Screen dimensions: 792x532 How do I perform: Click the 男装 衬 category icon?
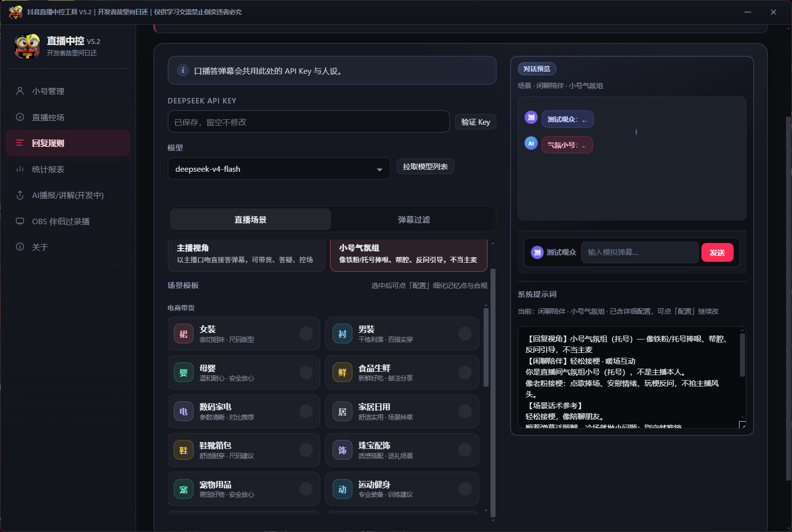point(343,334)
